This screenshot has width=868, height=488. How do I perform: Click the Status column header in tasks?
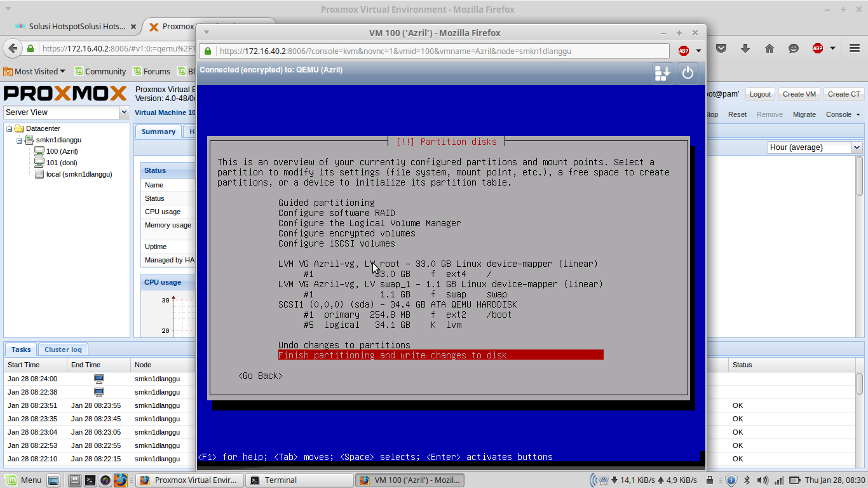tap(792, 365)
